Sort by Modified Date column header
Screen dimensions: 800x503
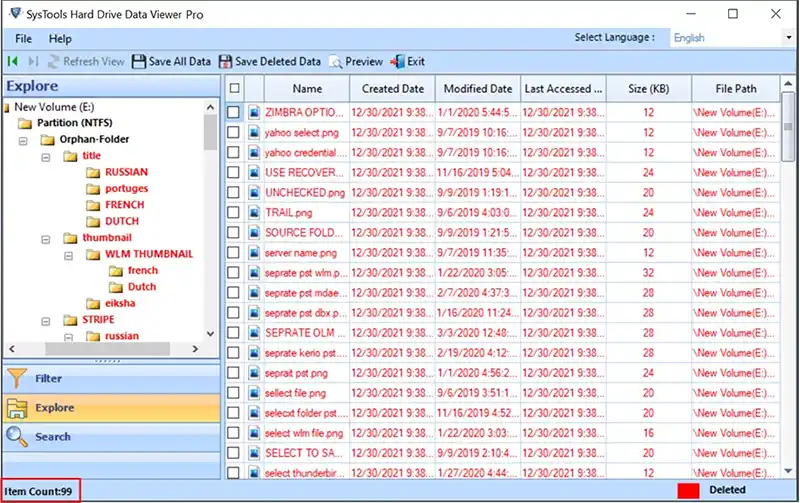tap(478, 89)
